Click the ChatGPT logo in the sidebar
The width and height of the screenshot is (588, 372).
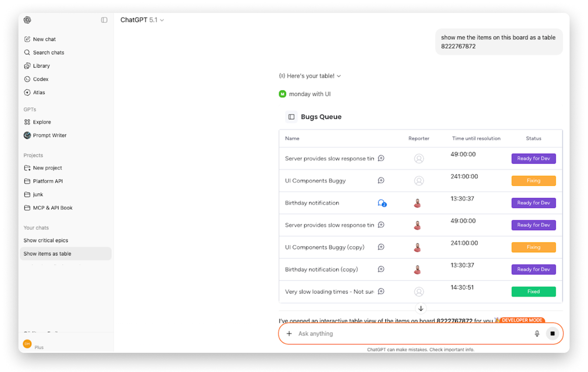coord(27,20)
